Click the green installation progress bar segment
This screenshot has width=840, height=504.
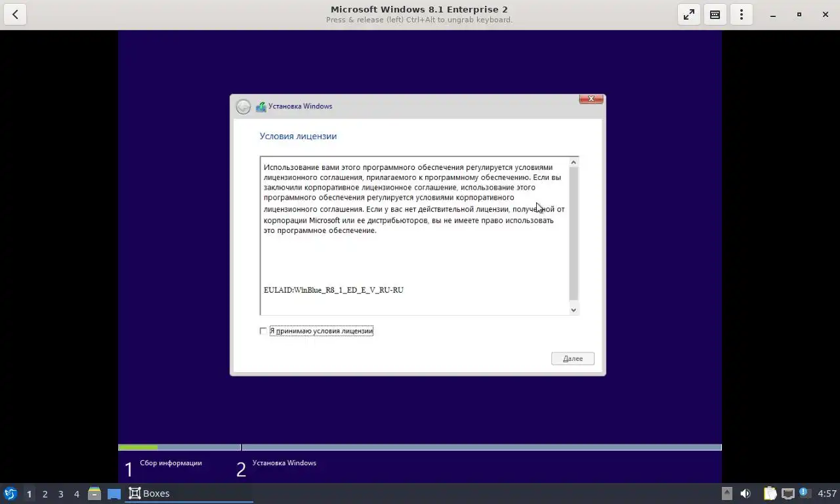click(x=138, y=448)
